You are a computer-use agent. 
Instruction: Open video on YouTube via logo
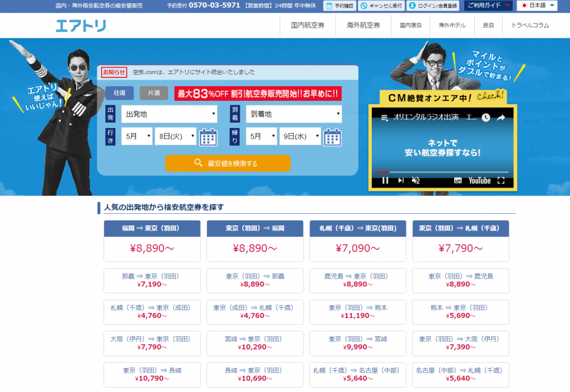479,180
